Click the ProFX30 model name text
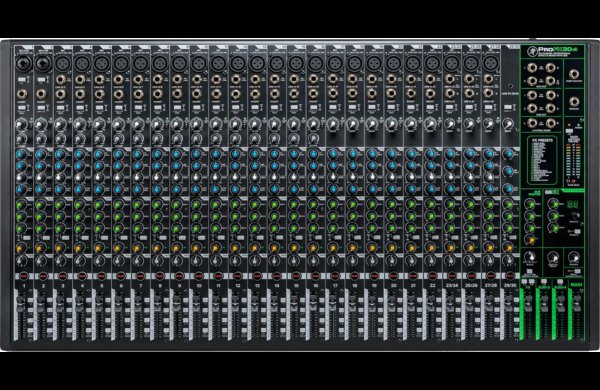The image size is (600, 390). click(558, 49)
